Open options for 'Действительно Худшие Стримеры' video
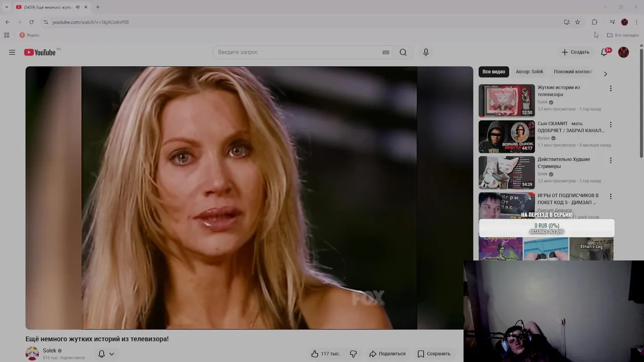644x362 pixels. coord(611,160)
